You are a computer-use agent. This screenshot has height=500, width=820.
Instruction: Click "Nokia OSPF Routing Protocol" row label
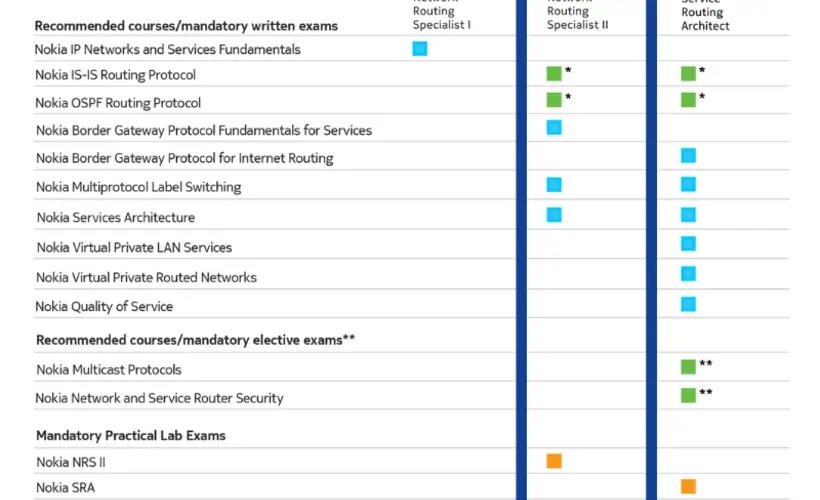[118, 103]
